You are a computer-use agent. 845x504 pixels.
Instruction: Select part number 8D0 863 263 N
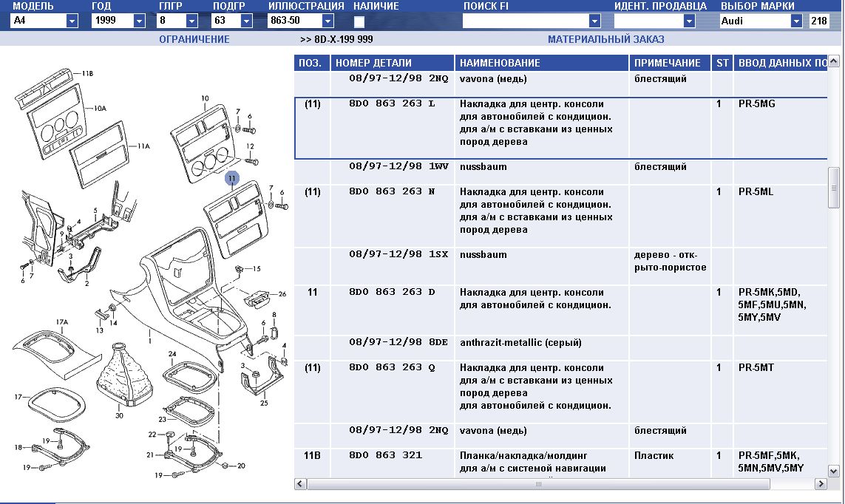(x=392, y=191)
